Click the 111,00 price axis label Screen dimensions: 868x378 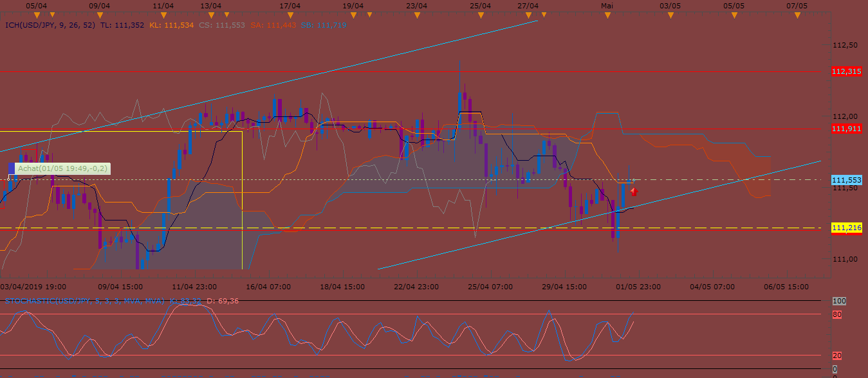coord(845,259)
